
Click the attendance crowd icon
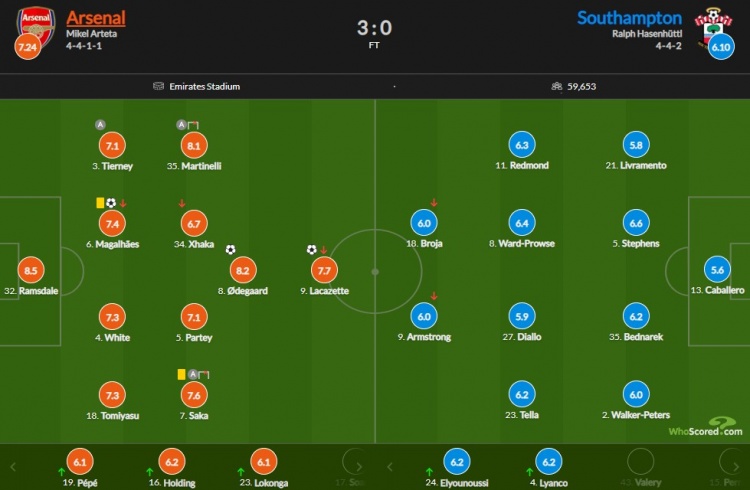click(556, 86)
